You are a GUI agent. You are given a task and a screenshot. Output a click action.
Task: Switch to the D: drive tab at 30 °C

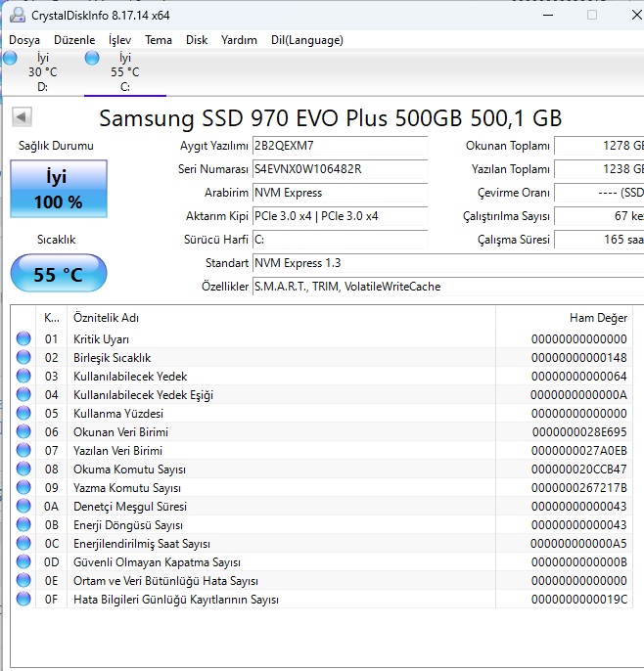tap(42, 72)
